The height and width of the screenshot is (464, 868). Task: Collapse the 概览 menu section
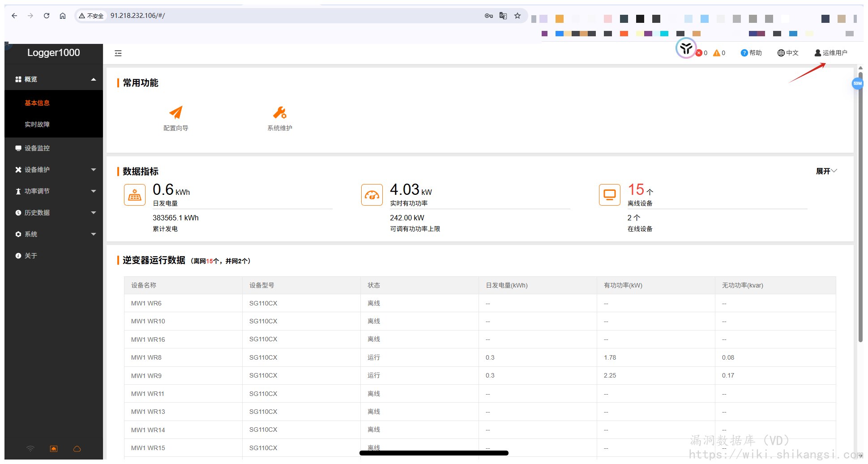[x=54, y=79]
